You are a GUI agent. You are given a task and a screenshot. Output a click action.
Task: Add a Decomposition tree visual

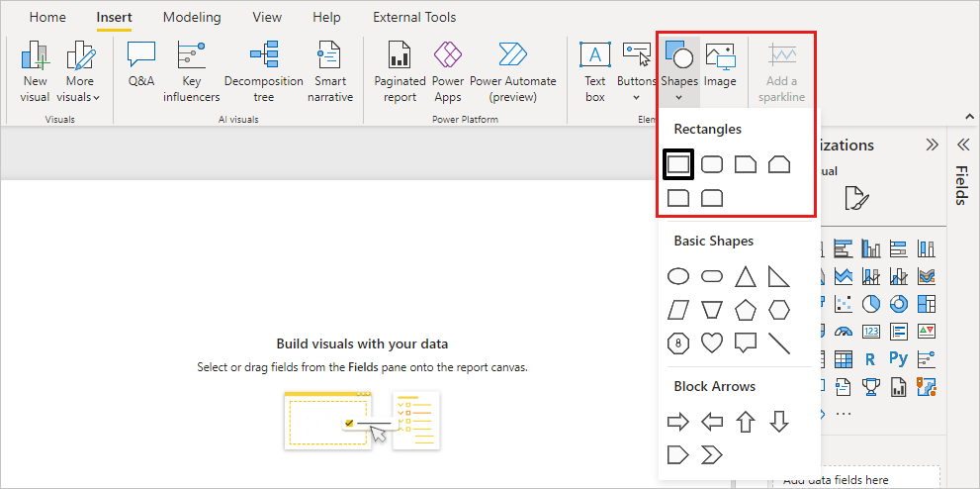(x=263, y=70)
